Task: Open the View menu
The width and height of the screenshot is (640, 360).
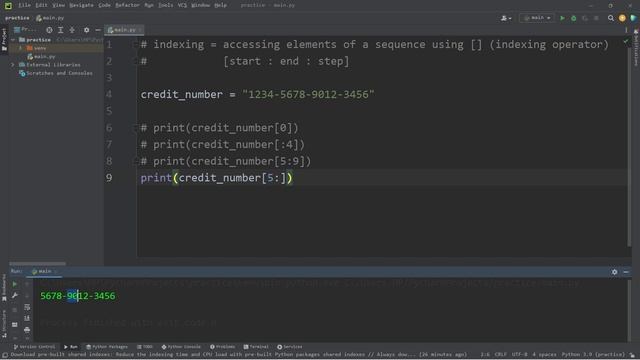Action: click(x=58, y=5)
